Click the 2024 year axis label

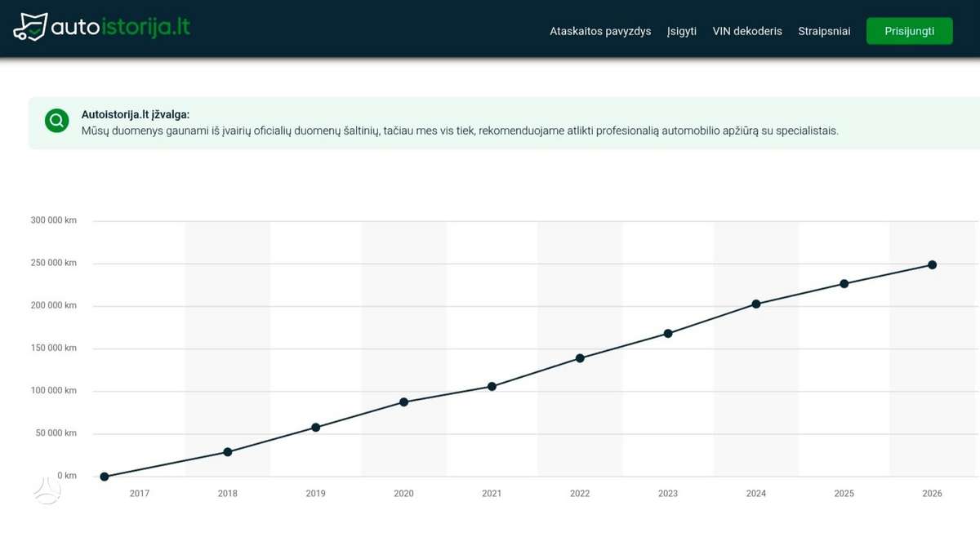click(756, 494)
